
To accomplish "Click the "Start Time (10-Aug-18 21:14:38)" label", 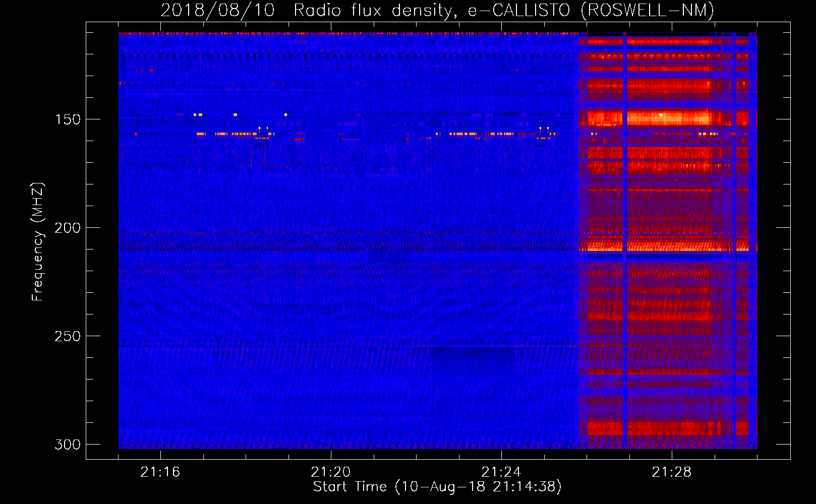I will click(x=437, y=487).
